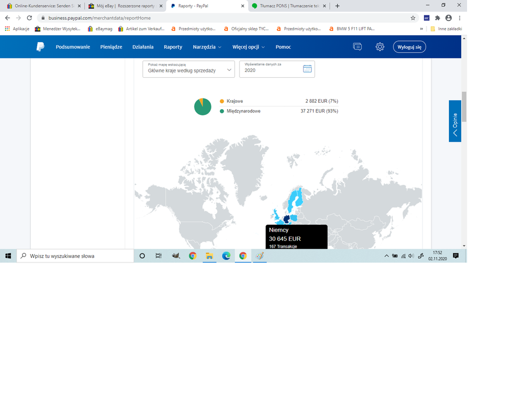
Task: Click the PayPal logo icon
Action: tap(40, 47)
